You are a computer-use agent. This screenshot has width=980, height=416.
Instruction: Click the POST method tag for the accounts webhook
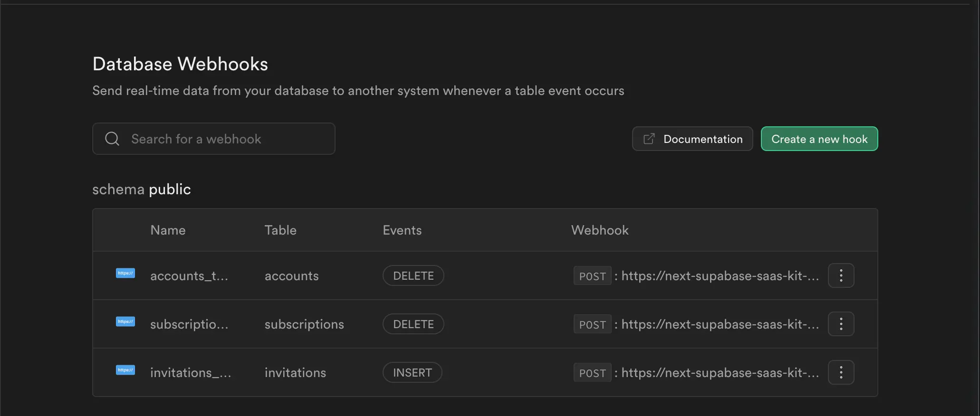pyautogui.click(x=592, y=276)
